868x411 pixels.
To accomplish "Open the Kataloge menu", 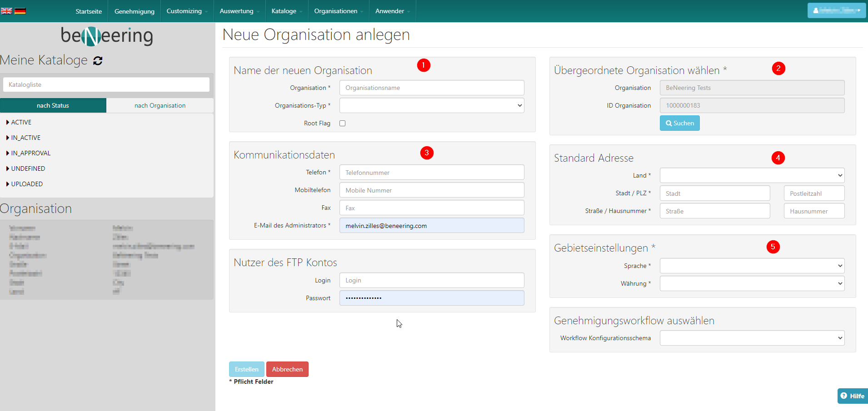I will point(286,11).
